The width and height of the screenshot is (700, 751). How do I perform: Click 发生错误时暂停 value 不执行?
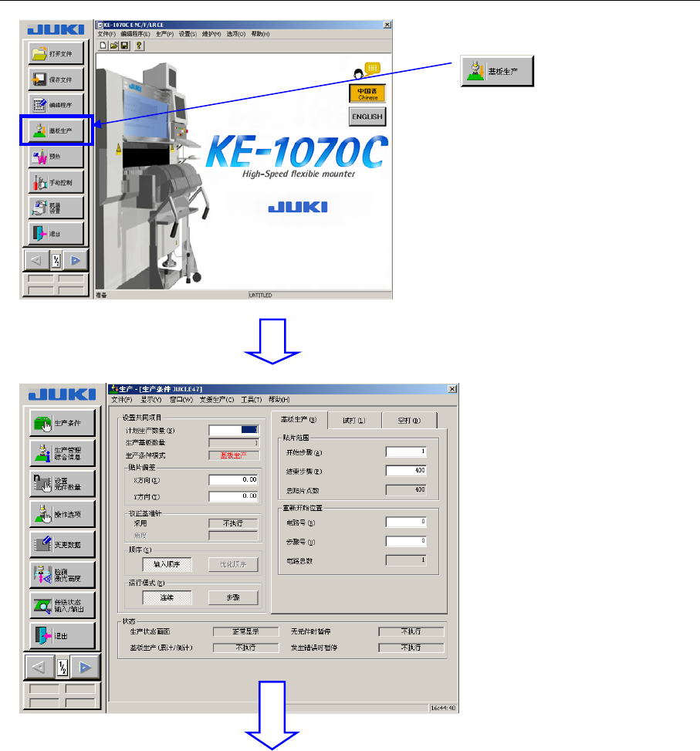411,647
